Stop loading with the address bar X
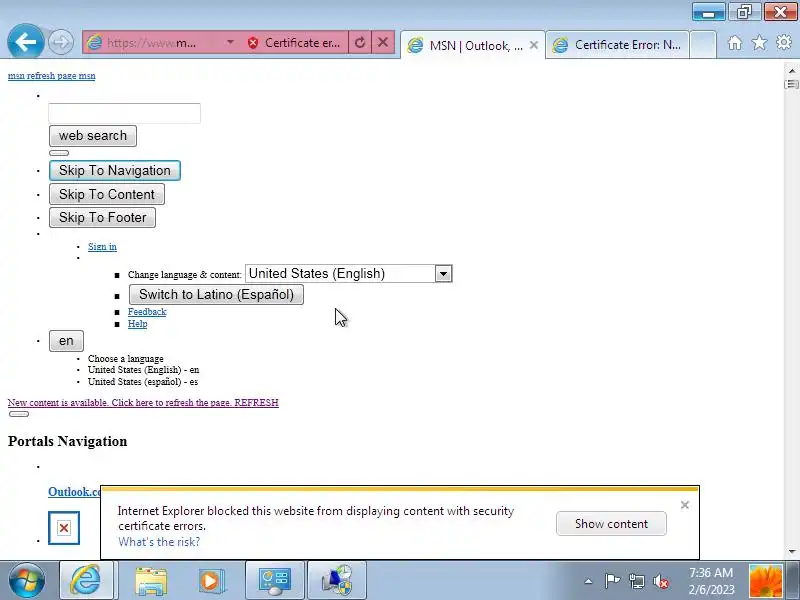 tap(383, 43)
